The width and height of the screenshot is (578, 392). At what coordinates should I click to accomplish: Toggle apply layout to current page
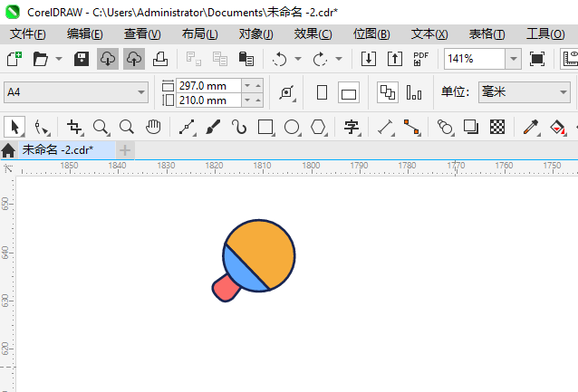[414, 92]
